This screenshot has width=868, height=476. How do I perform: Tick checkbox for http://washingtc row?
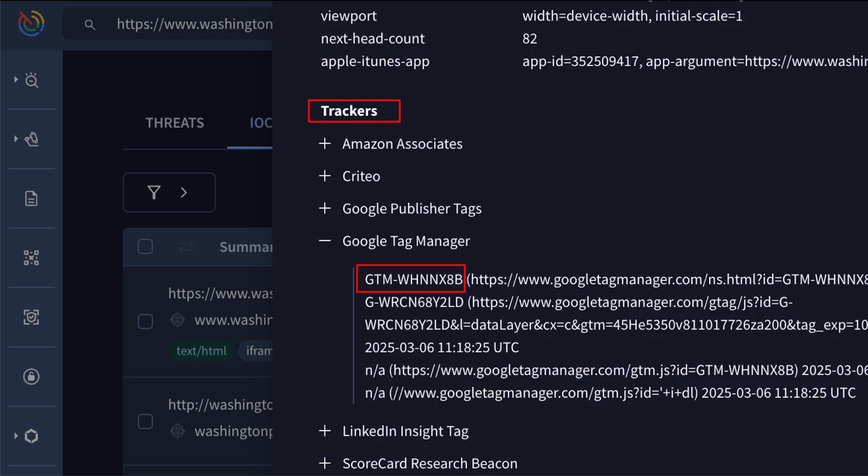[145, 421]
